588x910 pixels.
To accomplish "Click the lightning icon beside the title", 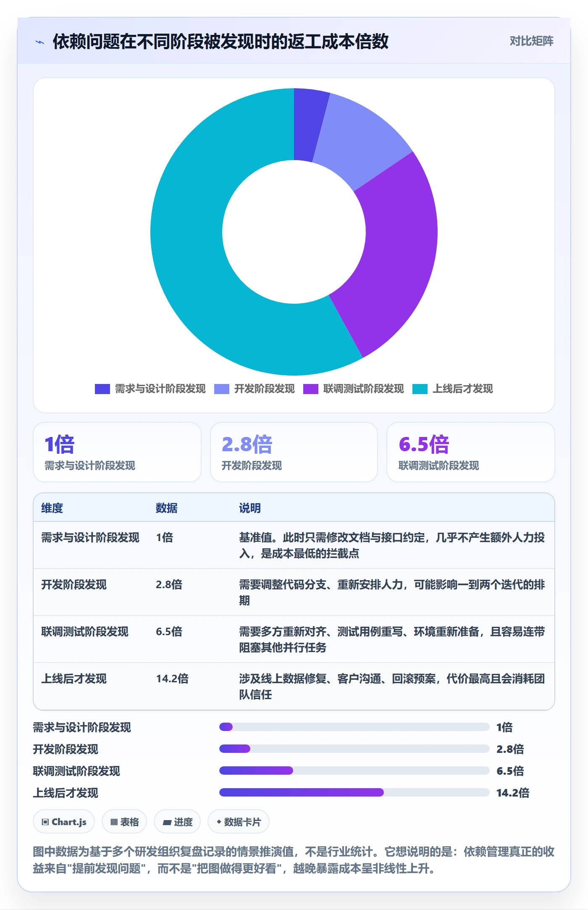I will [40, 42].
